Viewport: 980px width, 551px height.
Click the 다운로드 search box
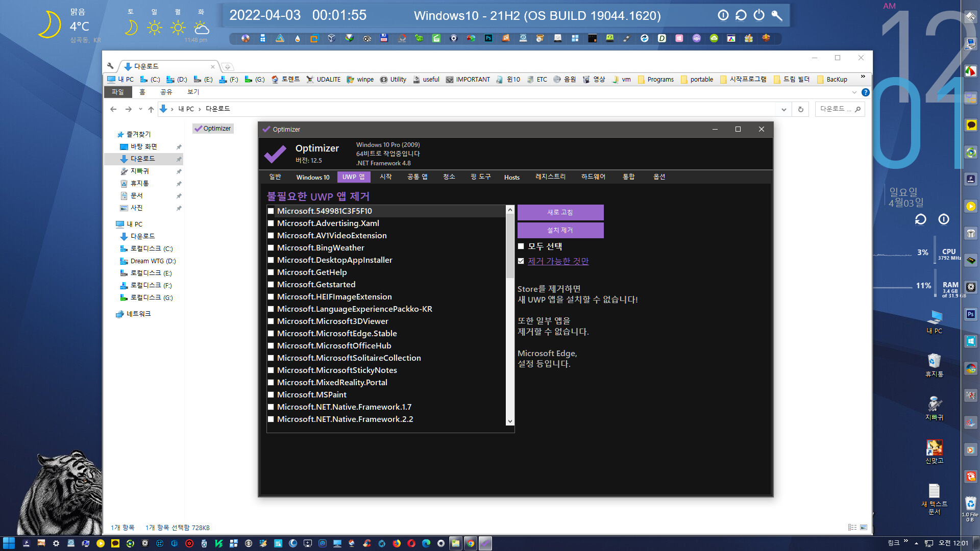click(x=840, y=109)
